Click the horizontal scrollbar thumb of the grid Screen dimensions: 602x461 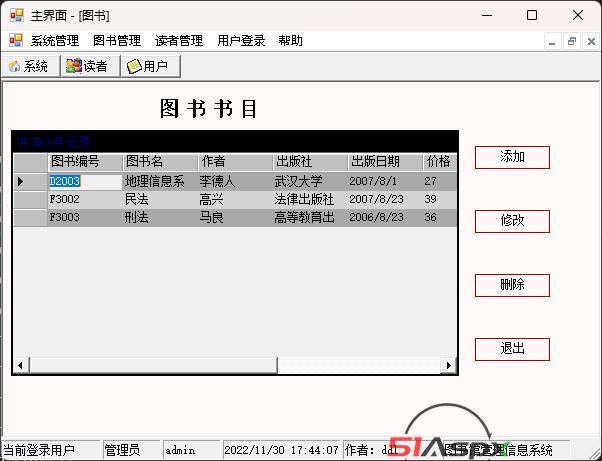(x=153, y=365)
